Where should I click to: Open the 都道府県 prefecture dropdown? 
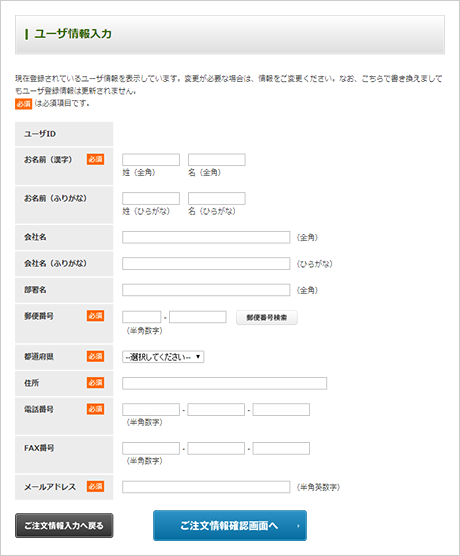[163, 357]
